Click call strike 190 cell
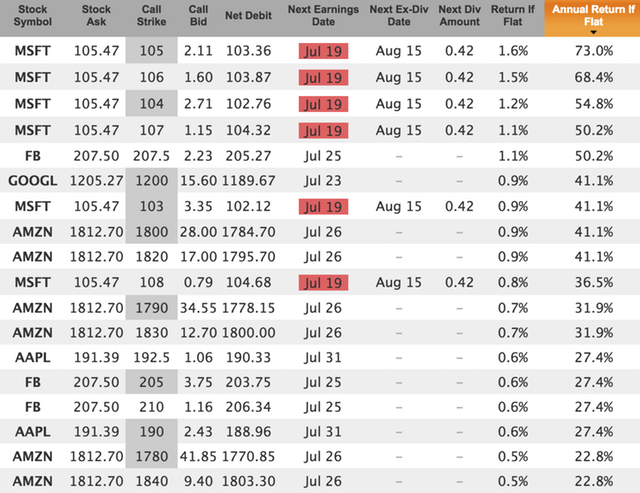The height and width of the screenshot is (493, 640). (151, 431)
